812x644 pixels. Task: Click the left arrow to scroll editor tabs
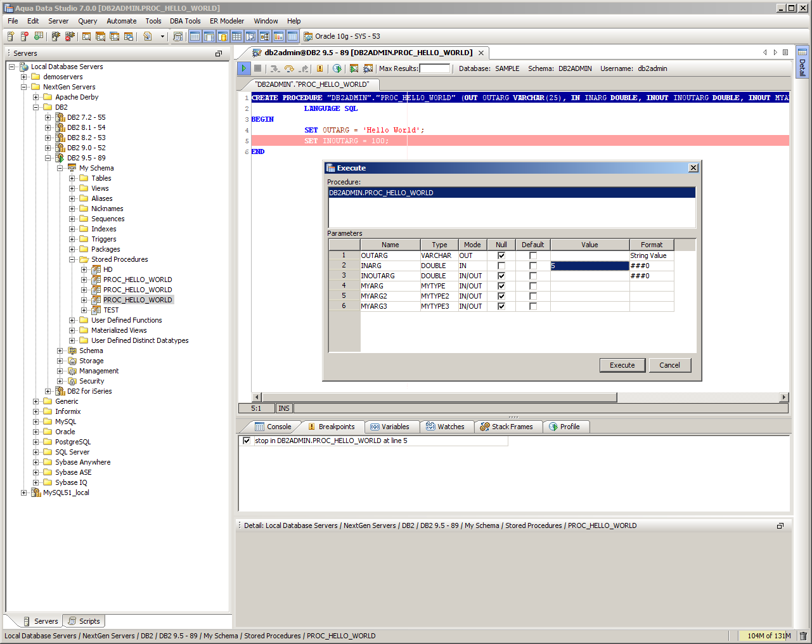pos(765,53)
